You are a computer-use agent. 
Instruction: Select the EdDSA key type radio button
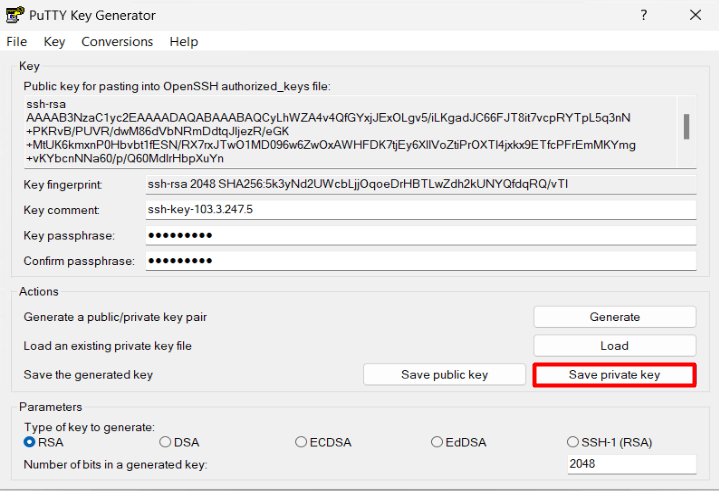tap(437, 442)
